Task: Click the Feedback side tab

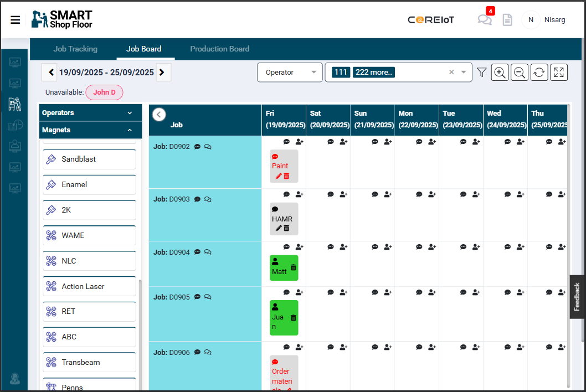Action: click(x=577, y=297)
